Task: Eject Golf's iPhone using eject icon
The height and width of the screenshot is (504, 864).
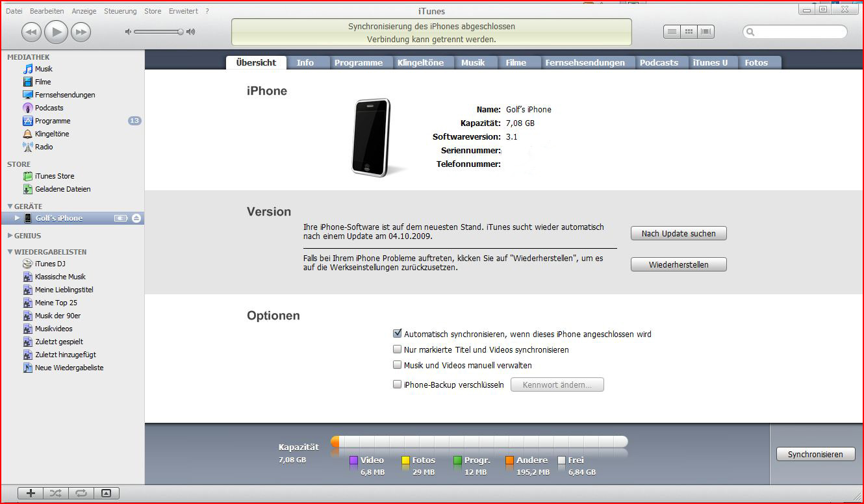Action: click(x=136, y=218)
